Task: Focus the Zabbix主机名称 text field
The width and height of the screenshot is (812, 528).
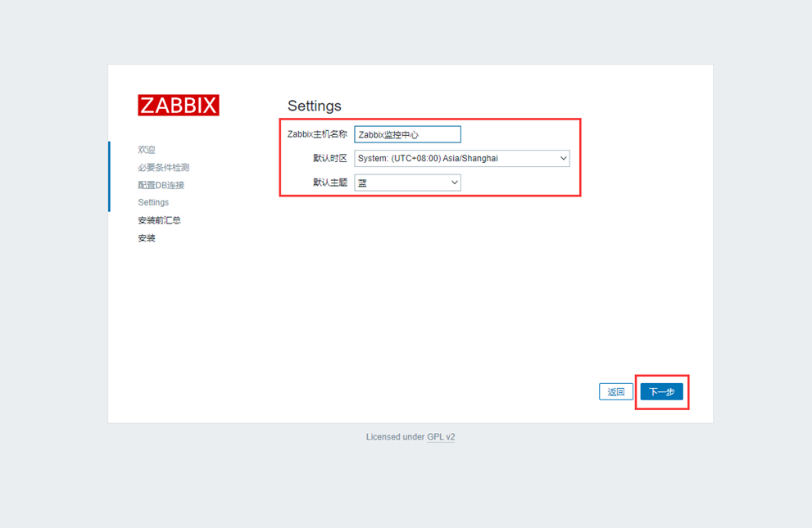Action: click(407, 134)
